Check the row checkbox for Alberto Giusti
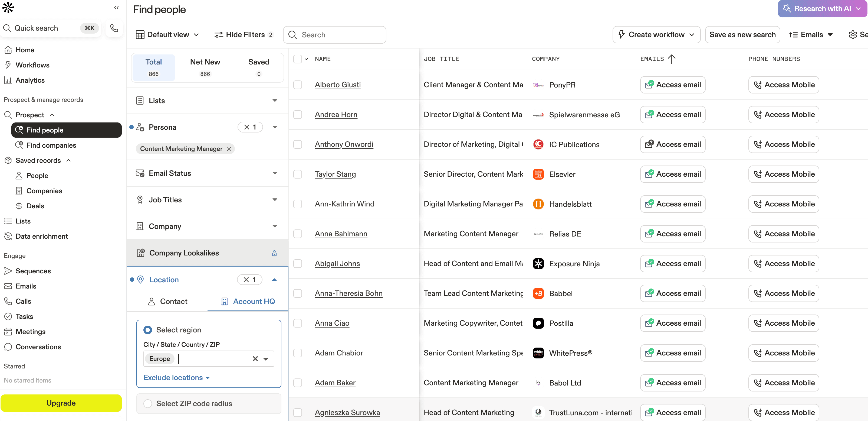This screenshot has width=868, height=421. 298,85
